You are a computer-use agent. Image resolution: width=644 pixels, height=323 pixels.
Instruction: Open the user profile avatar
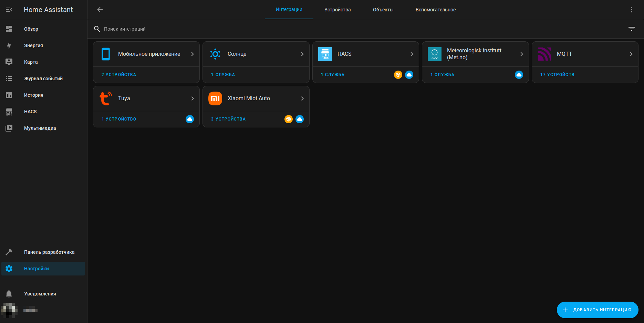(x=9, y=310)
